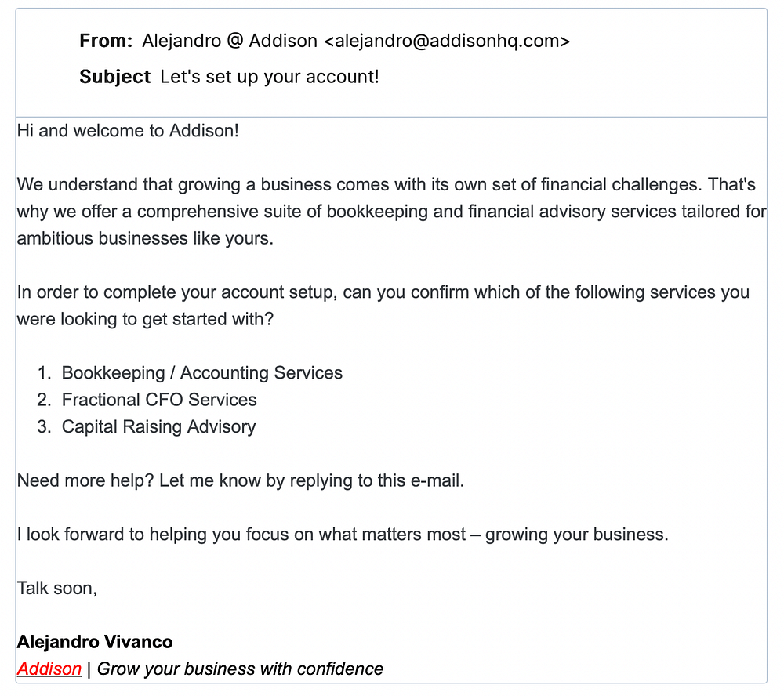Click the Need more help? sentence
The image size is (784, 696).
point(241,480)
